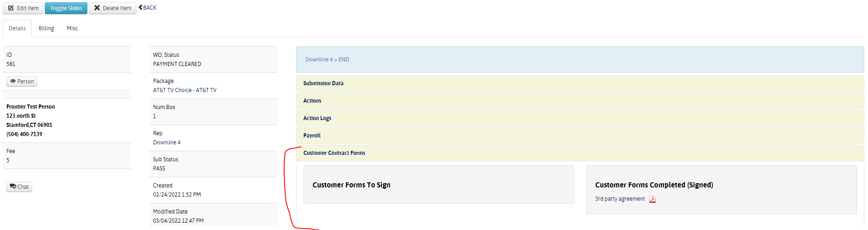Switch to the Misc tab

pyautogui.click(x=72, y=28)
